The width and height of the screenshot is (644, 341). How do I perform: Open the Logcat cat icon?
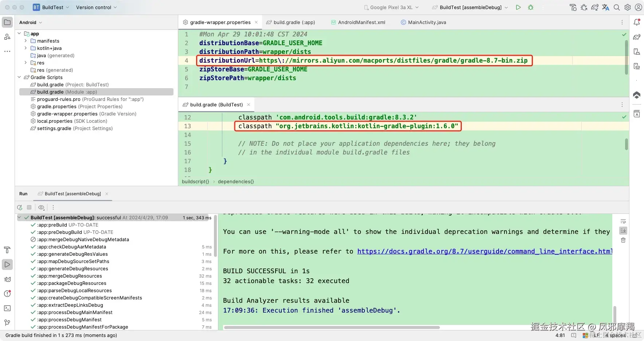[x=7, y=279]
